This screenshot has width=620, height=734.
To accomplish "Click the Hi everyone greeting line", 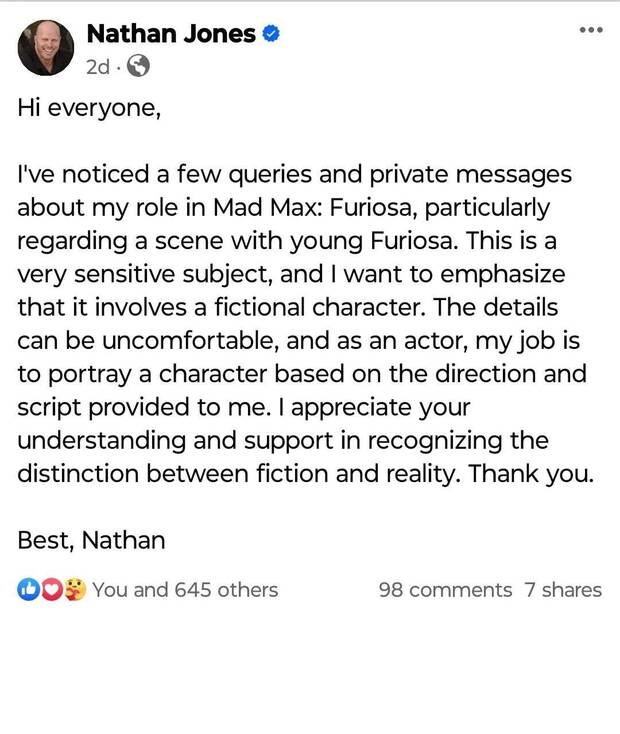I will (89, 108).
